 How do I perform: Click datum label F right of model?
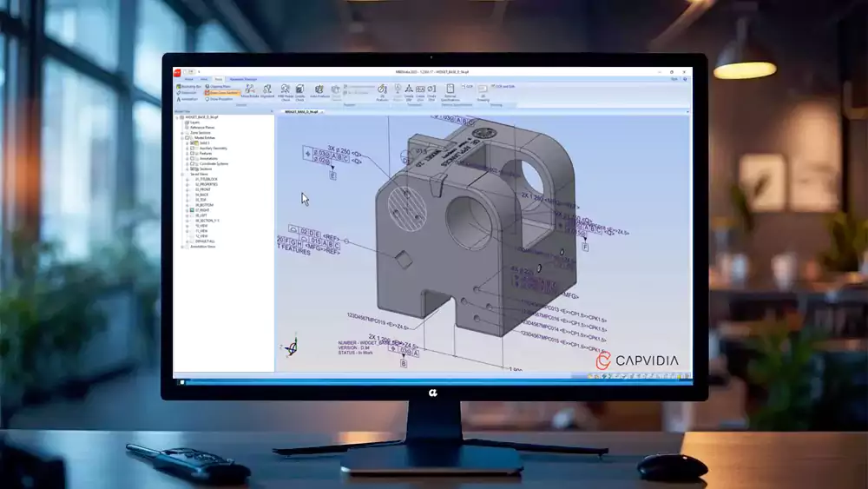[x=585, y=247]
